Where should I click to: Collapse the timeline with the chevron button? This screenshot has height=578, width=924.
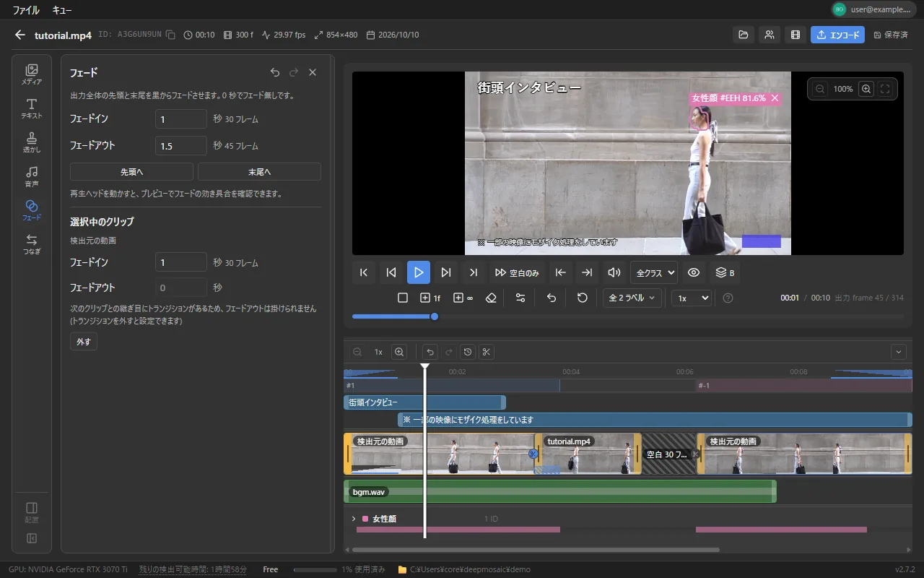pyautogui.click(x=899, y=352)
